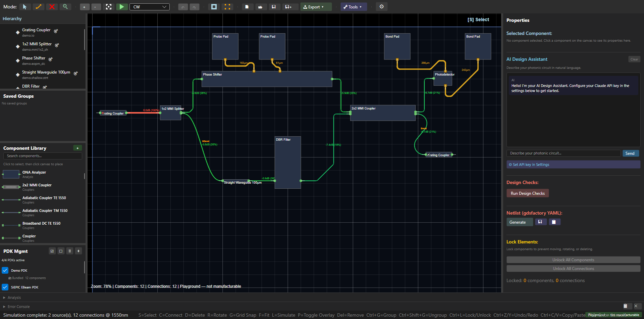
Task: Click the Save As icon in toolbar
Action: (x=288, y=7)
